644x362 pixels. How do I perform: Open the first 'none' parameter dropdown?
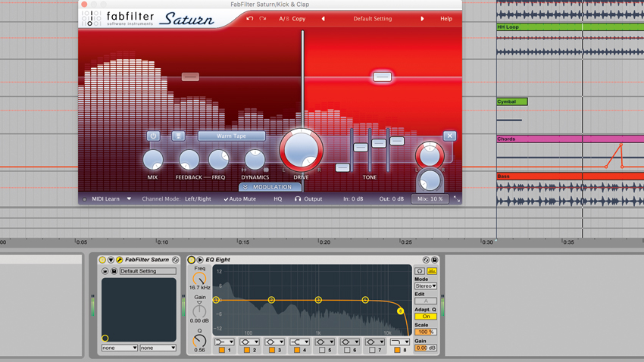pos(120,348)
